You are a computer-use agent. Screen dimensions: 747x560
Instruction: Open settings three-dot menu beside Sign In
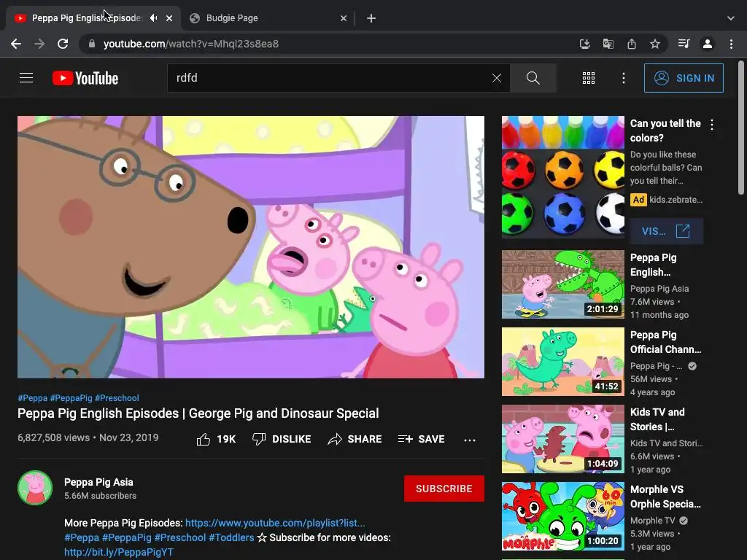click(x=623, y=78)
